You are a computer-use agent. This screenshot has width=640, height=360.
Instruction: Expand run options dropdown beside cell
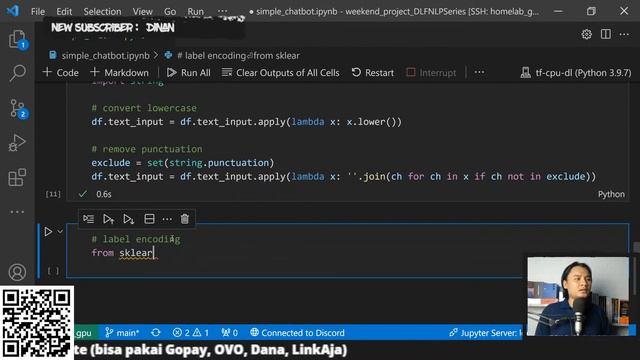(60, 231)
